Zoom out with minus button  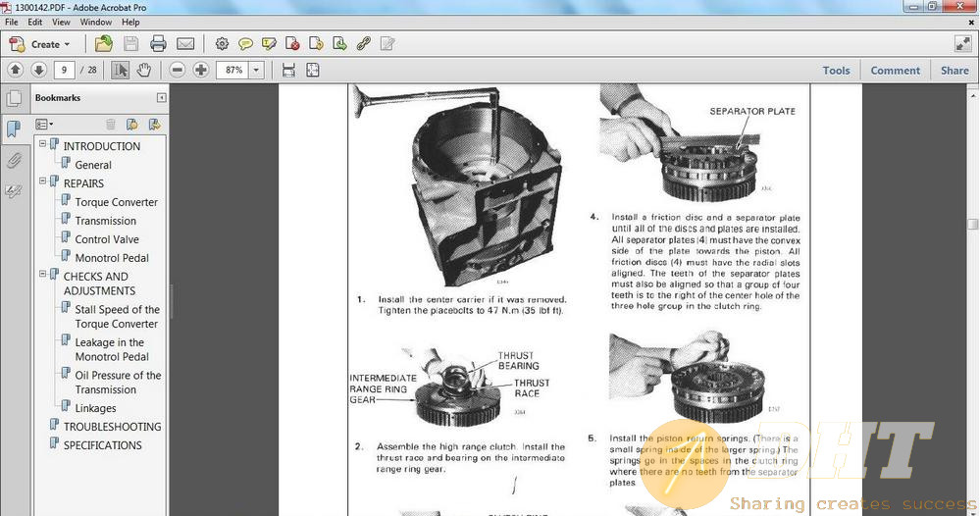click(178, 70)
